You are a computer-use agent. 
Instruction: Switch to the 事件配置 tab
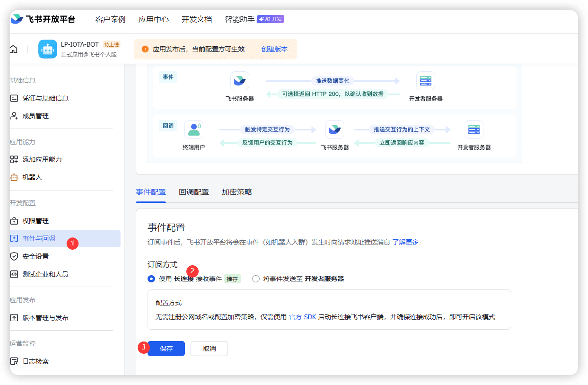tap(151, 192)
